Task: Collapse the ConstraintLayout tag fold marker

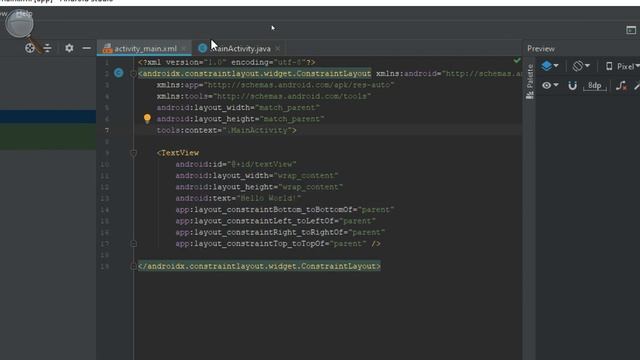Action: click(x=133, y=74)
